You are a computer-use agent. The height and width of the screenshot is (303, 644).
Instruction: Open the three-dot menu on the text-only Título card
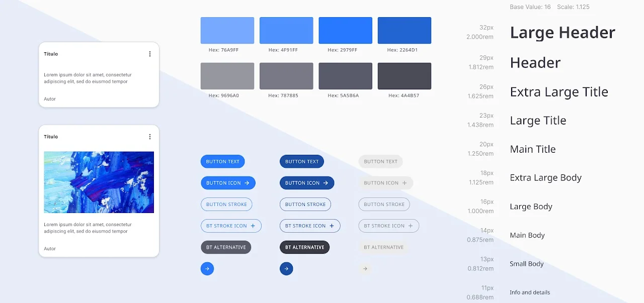(x=149, y=54)
